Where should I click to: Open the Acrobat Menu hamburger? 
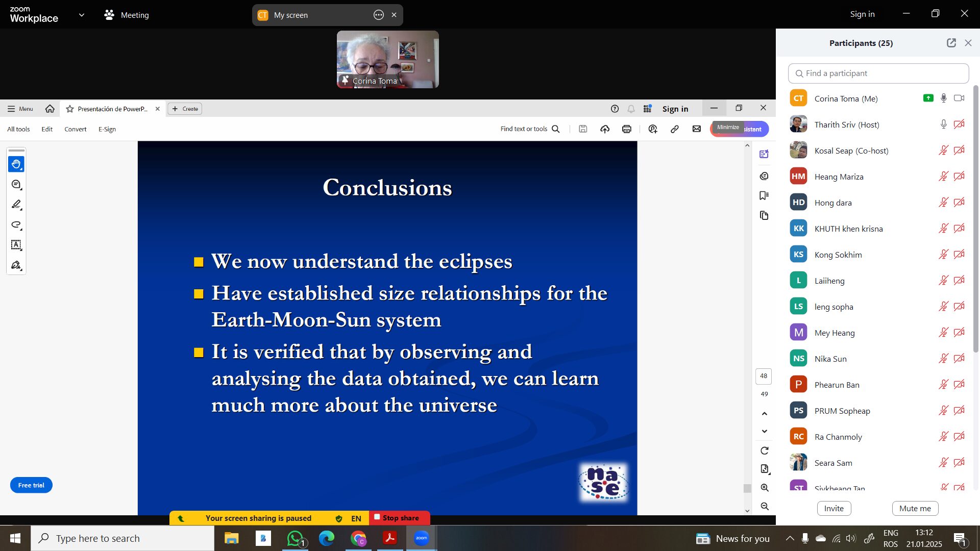20,109
